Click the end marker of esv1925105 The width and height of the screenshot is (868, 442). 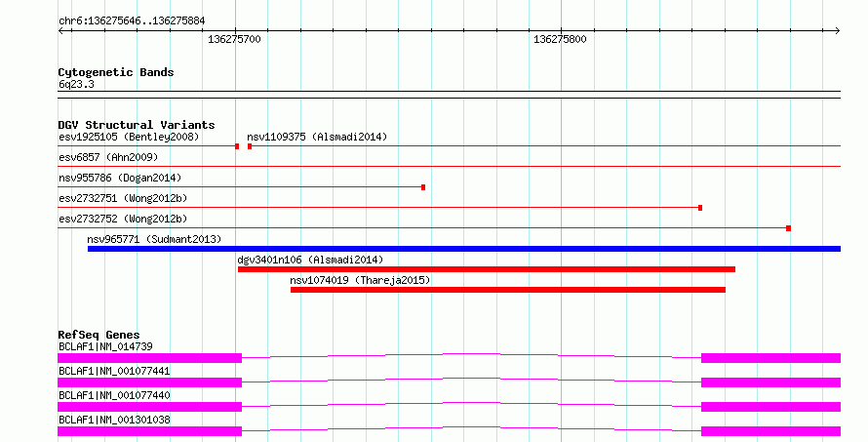tap(237, 146)
